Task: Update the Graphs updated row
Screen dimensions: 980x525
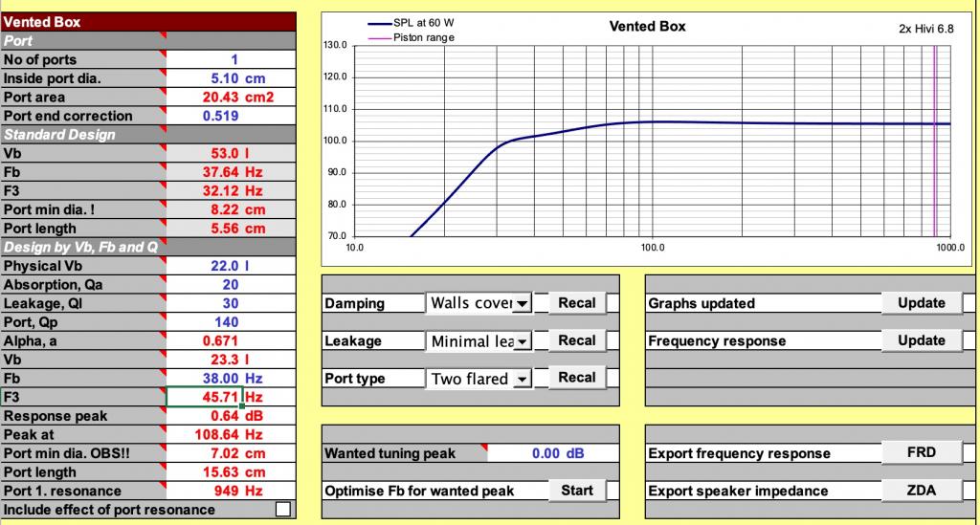Action: (922, 303)
